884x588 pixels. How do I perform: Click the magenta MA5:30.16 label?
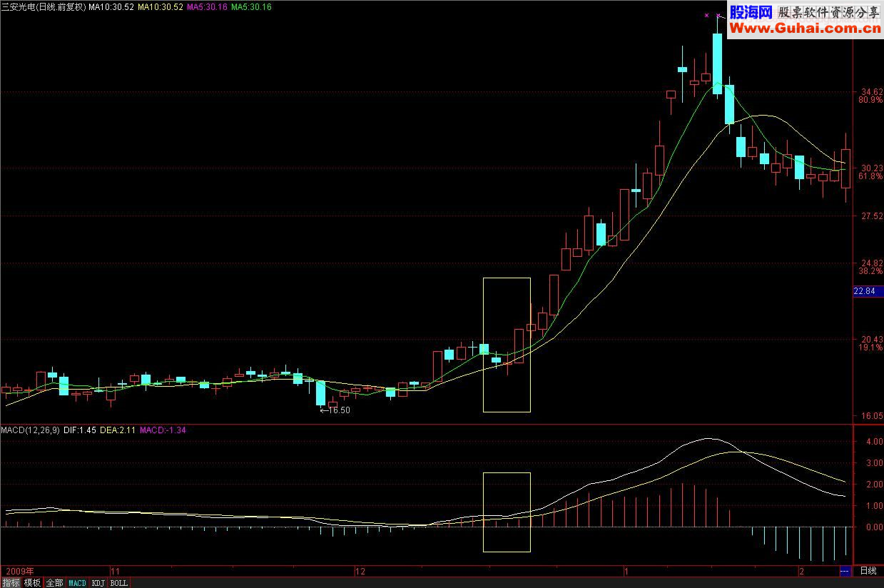207,6
